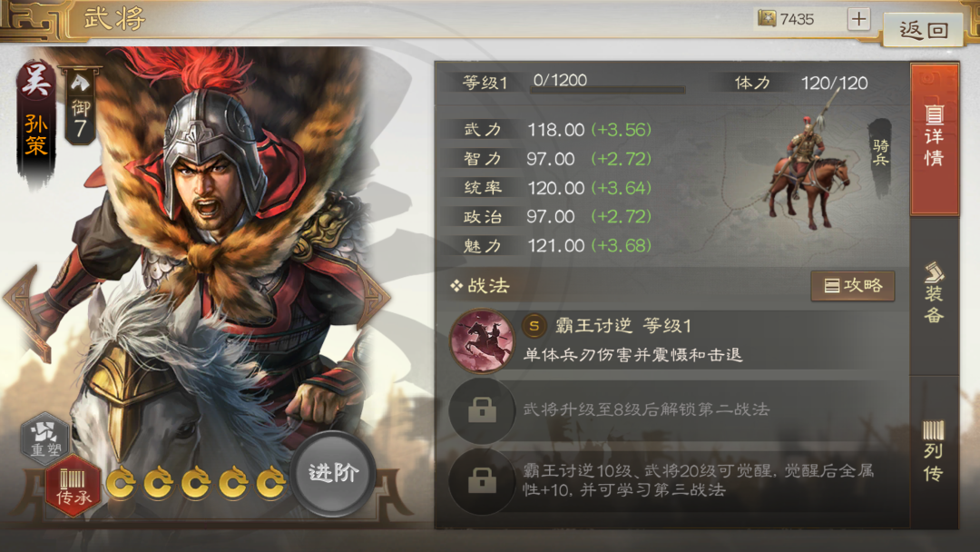Click the 御 7 cost badge
The width and height of the screenshot is (980, 552).
pos(80,107)
